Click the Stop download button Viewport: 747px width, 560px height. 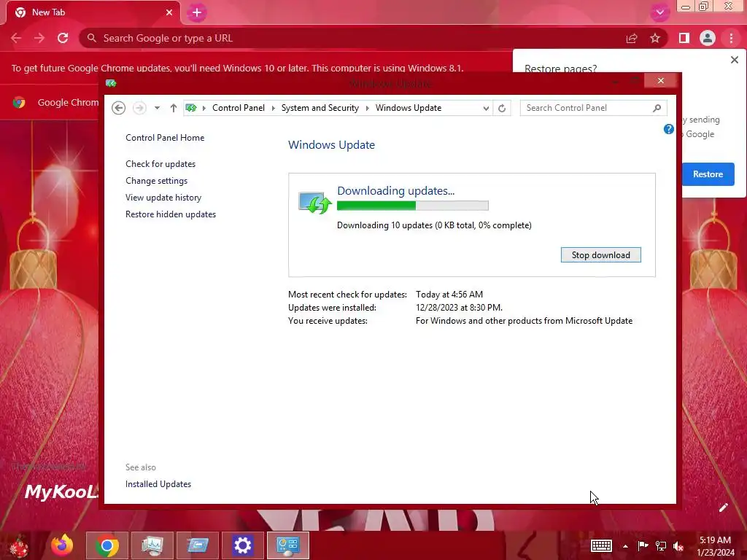[601, 255]
